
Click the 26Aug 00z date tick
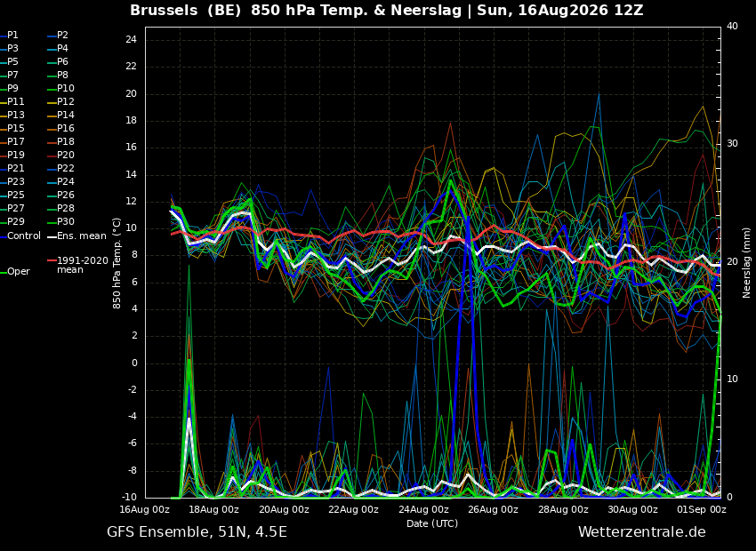(495, 509)
